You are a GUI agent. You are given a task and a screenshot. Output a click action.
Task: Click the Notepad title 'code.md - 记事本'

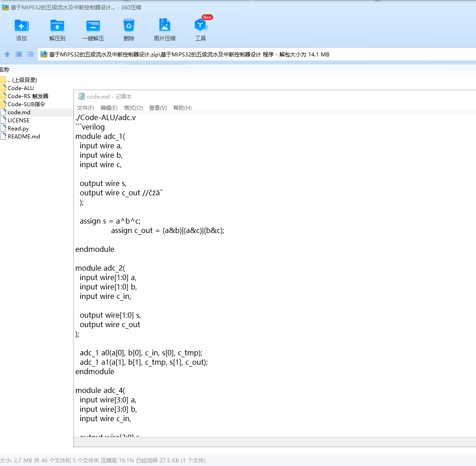pos(109,97)
